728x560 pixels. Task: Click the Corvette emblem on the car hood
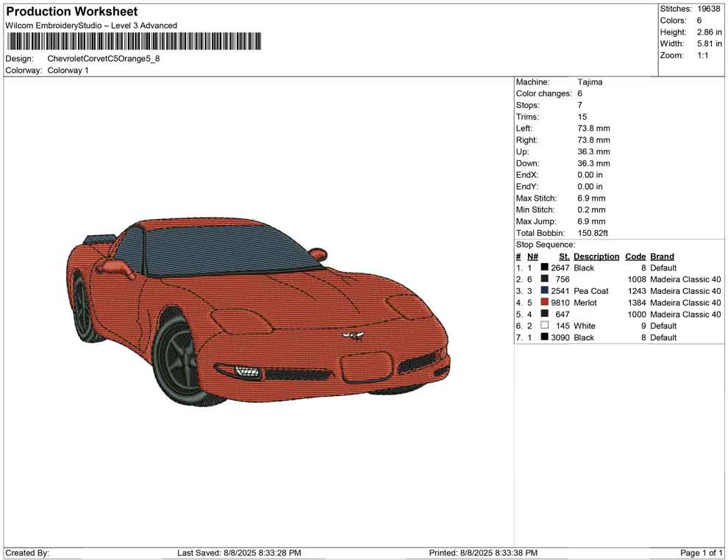(351, 336)
